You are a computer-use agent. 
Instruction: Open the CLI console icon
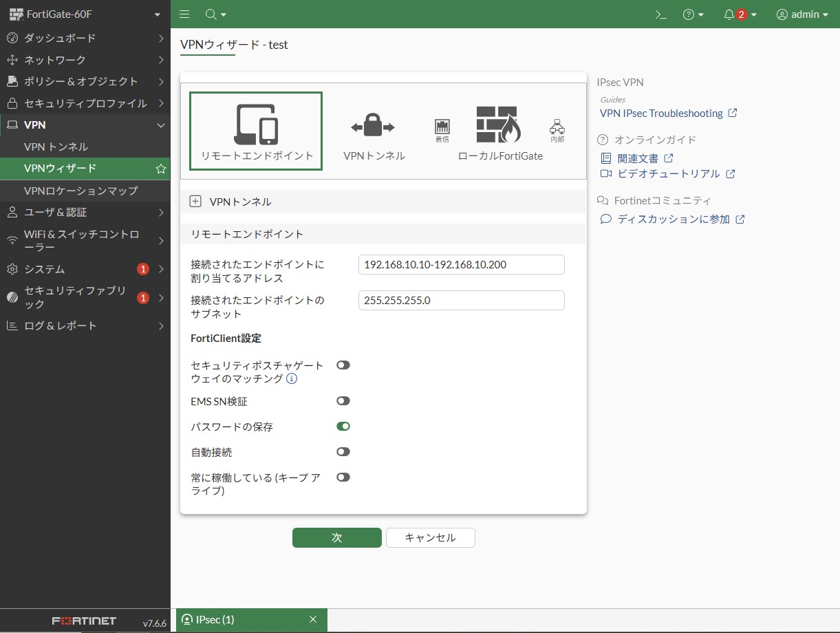660,14
